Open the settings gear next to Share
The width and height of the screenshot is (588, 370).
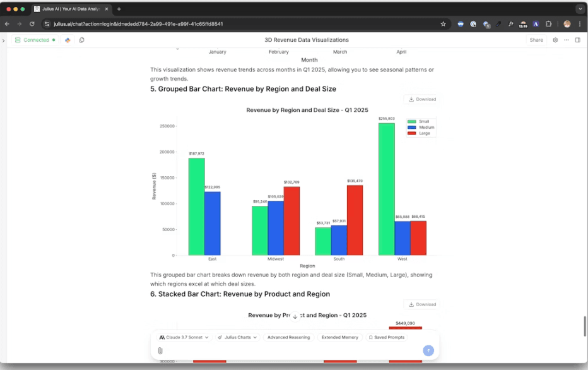[555, 39]
